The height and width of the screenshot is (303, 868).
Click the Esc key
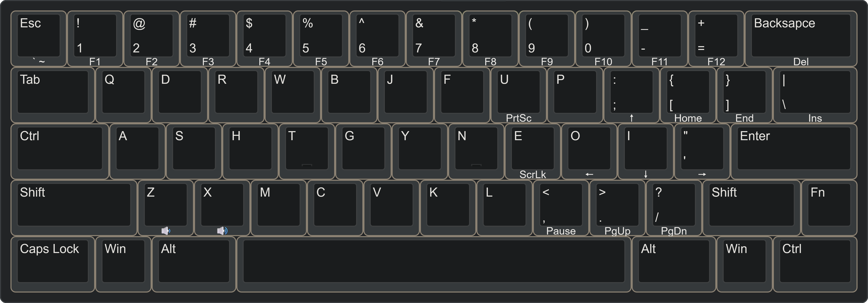coord(38,38)
